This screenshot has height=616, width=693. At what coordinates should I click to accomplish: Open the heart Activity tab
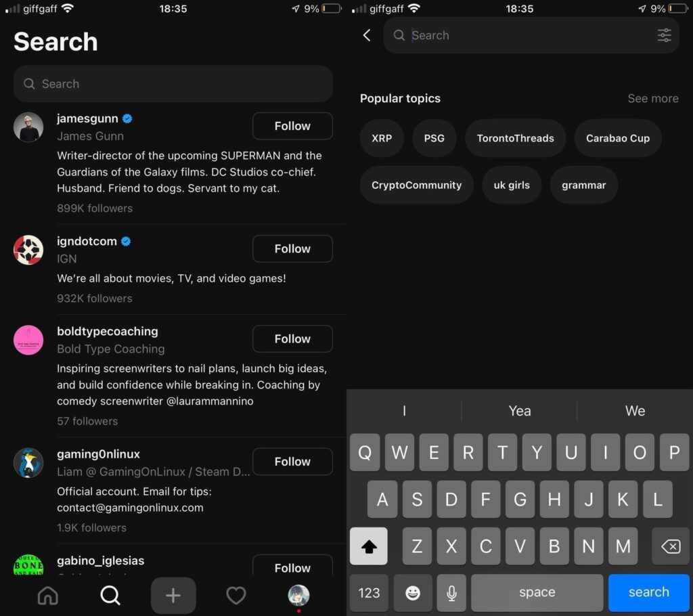236,595
